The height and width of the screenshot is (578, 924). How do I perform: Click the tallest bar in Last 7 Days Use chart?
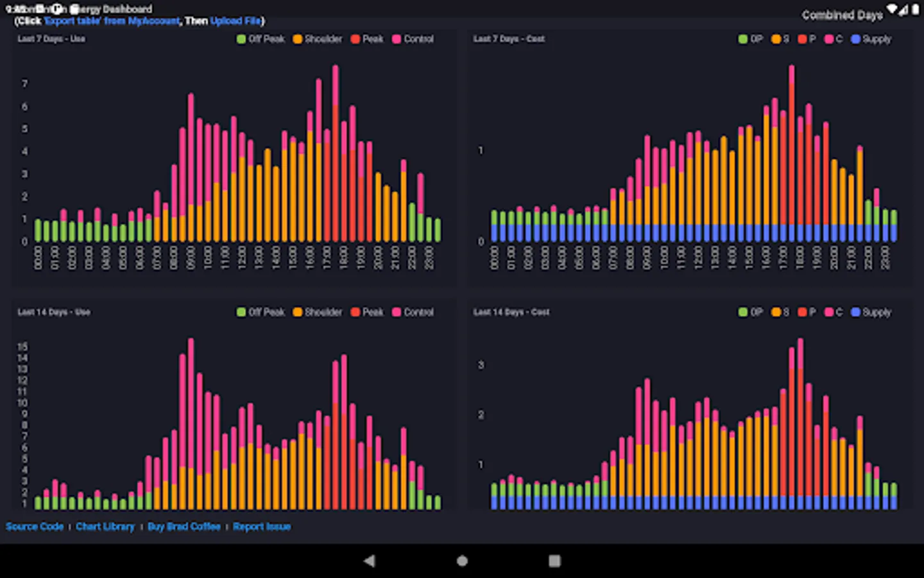click(x=336, y=153)
